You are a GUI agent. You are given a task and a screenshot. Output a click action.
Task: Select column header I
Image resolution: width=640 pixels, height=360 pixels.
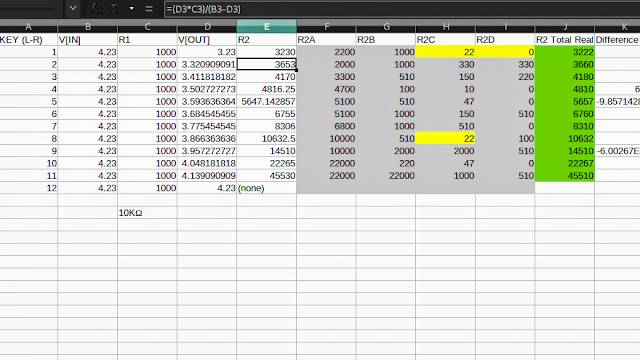point(505,27)
